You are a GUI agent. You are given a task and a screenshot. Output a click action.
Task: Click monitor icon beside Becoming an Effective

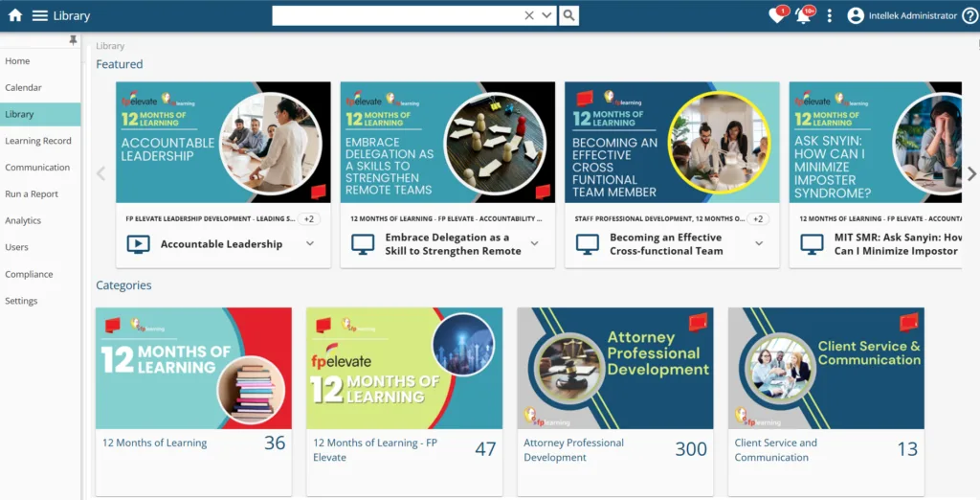(587, 244)
